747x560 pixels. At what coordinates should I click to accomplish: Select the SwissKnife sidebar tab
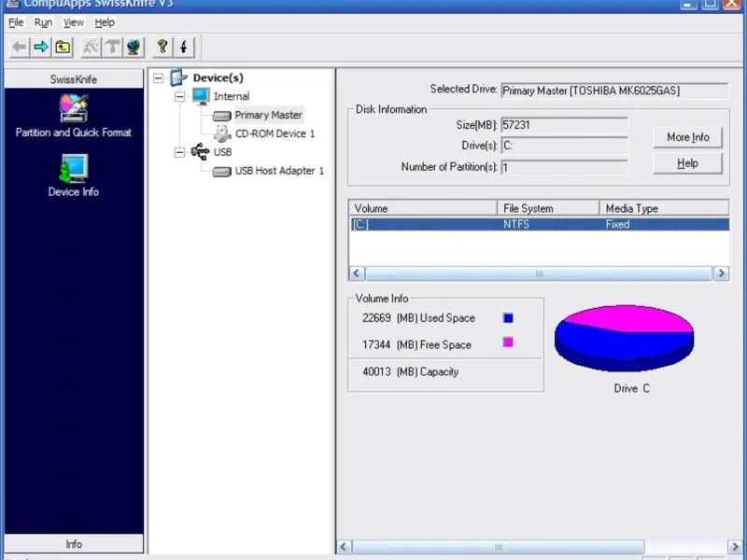tap(74, 79)
